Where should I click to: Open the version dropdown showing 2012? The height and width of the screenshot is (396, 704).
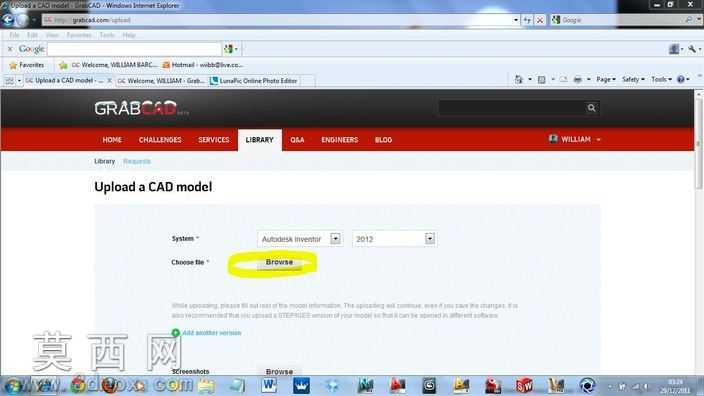[394, 239]
